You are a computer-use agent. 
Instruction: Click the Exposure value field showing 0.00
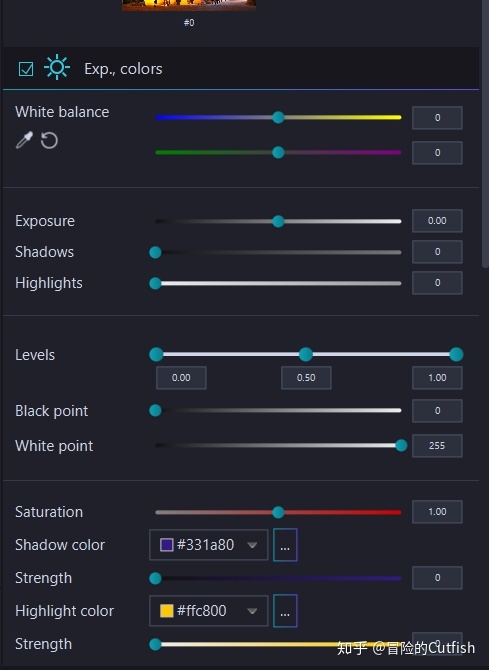click(x=437, y=220)
